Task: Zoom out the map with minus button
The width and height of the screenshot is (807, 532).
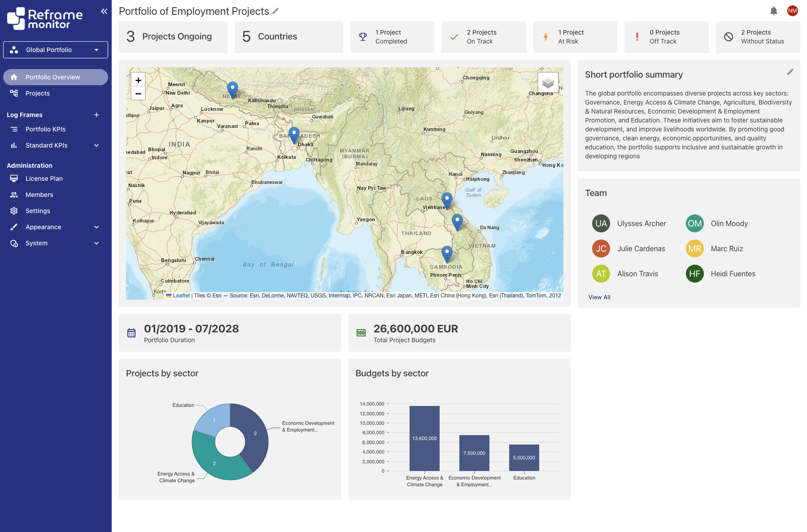Action: (138, 93)
